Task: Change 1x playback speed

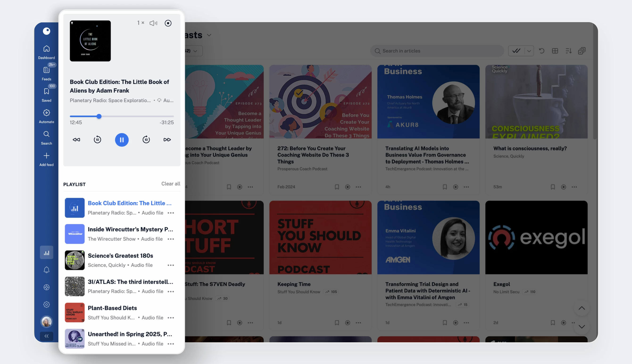Action: [x=141, y=23]
